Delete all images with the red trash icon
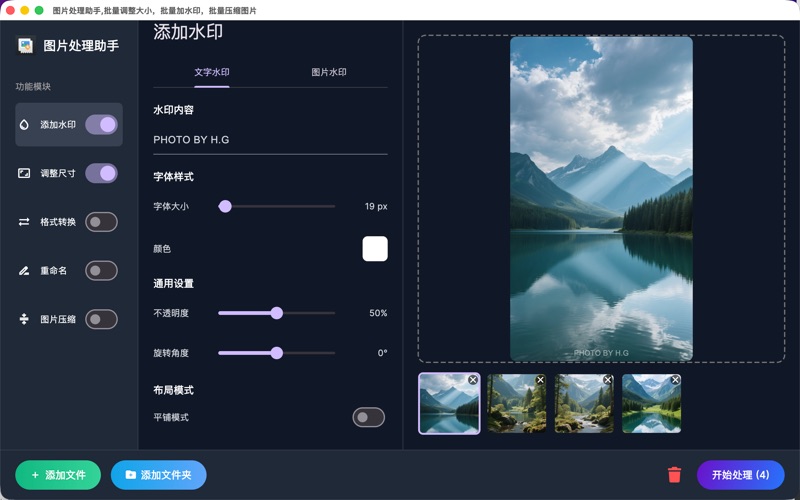Screen dimensions: 800x500 pyautogui.click(x=674, y=474)
